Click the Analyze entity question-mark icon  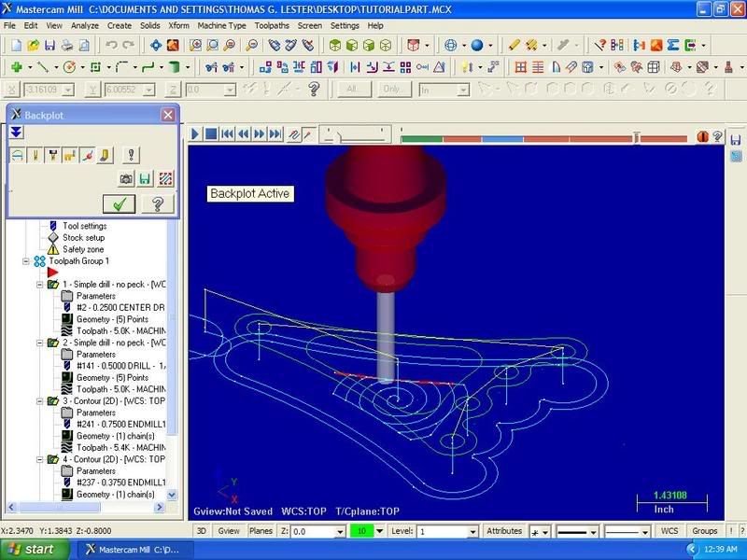point(599,45)
